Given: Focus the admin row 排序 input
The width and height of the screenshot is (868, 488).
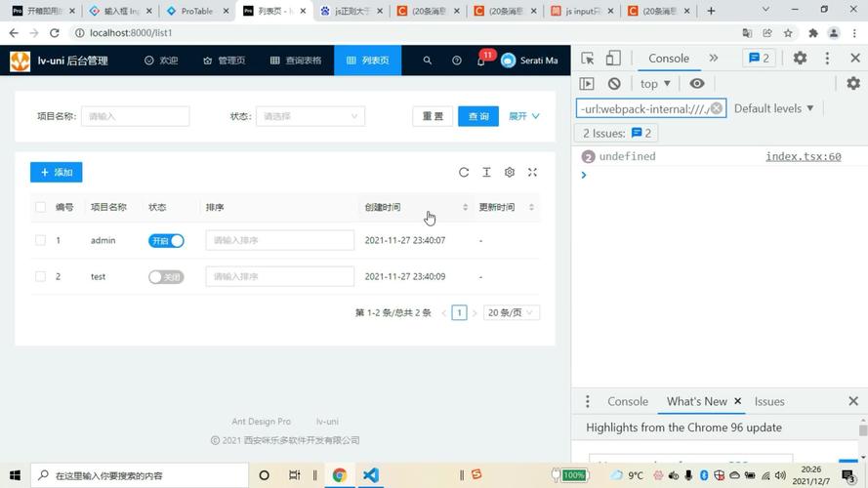Looking at the screenshot, I should (x=279, y=240).
